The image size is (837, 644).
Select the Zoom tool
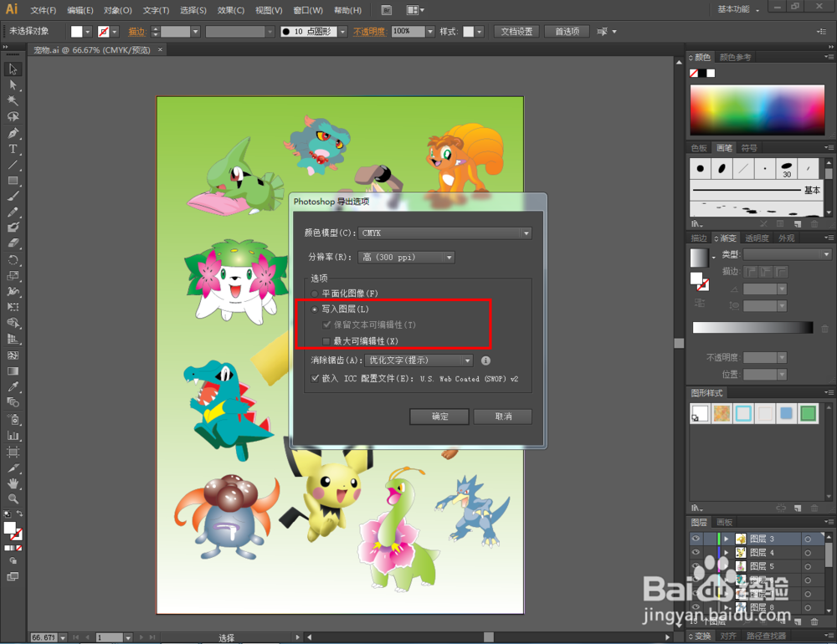tap(13, 498)
